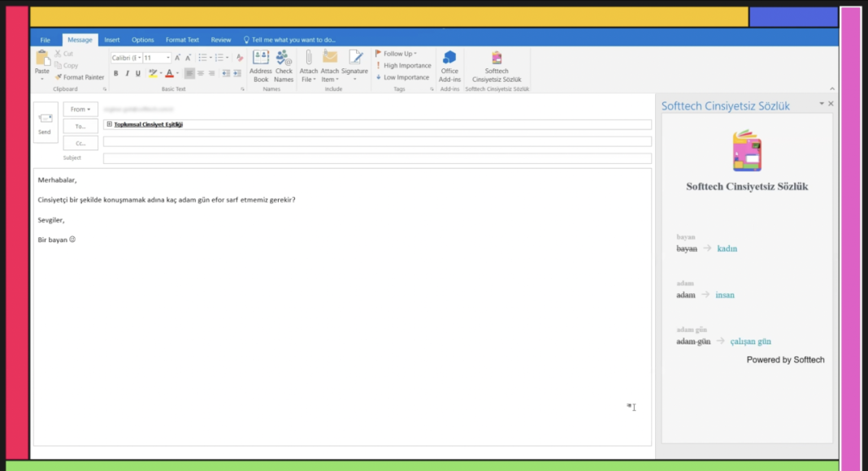Toggle bold formatting
868x471 pixels.
[115, 73]
